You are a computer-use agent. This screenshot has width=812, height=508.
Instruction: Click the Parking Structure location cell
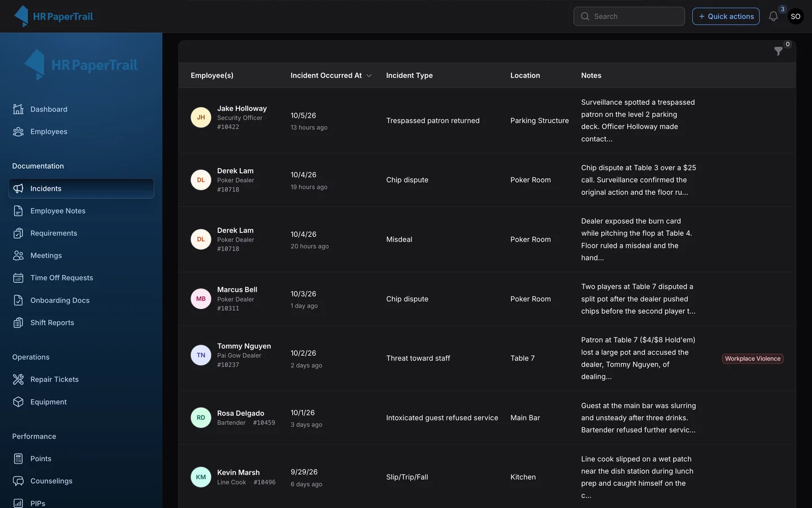point(540,121)
